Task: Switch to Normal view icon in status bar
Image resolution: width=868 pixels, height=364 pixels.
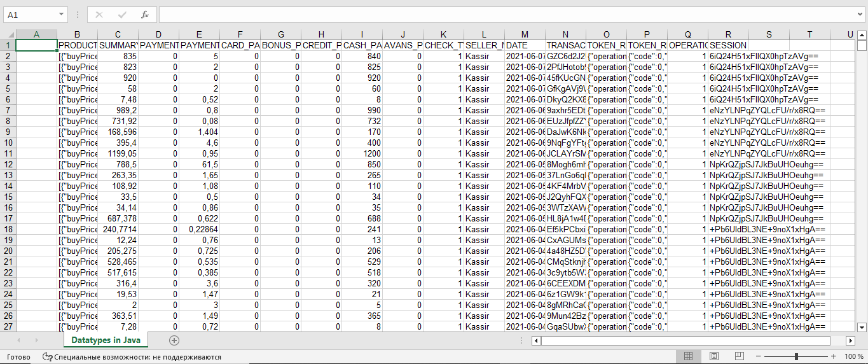Action: point(688,356)
